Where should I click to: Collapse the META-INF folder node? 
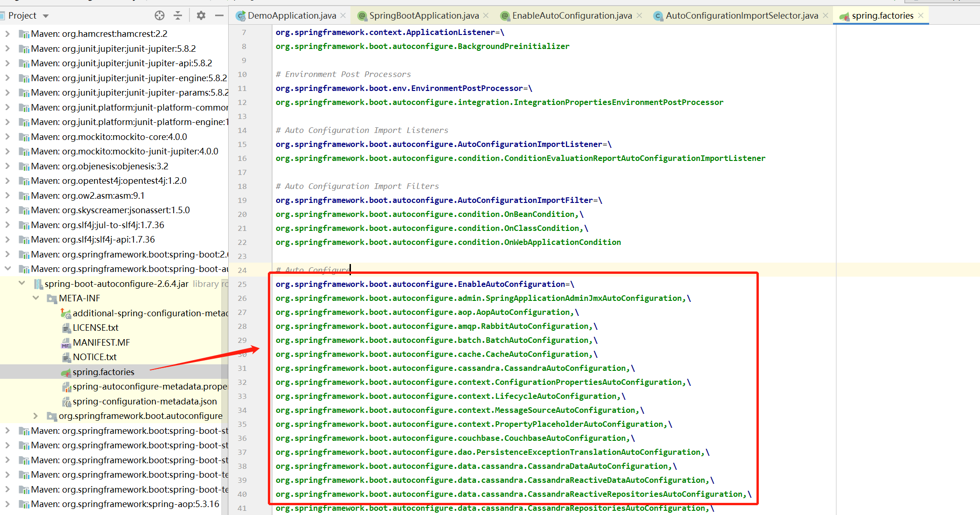coord(36,298)
